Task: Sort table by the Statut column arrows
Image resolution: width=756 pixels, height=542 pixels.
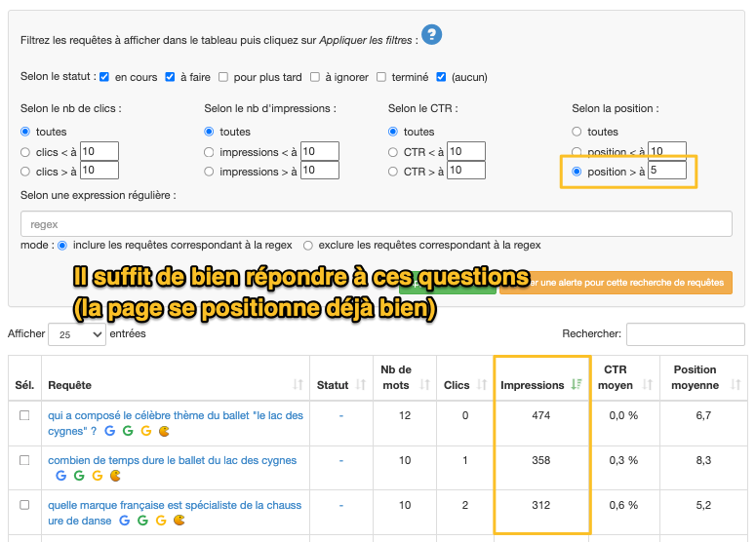Action: pyautogui.click(x=361, y=384)
